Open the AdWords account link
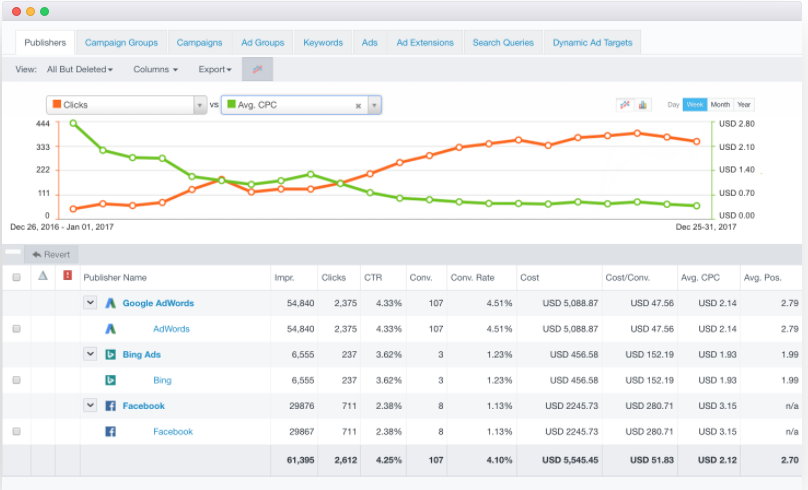 point(171,329)
